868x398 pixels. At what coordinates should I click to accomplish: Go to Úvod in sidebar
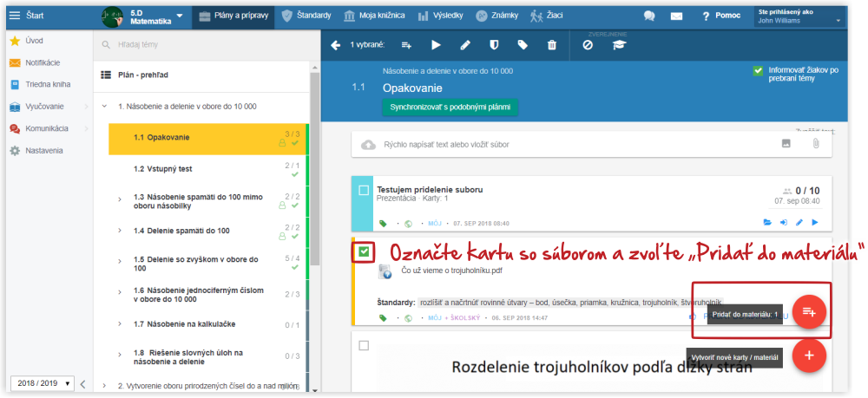34,41
